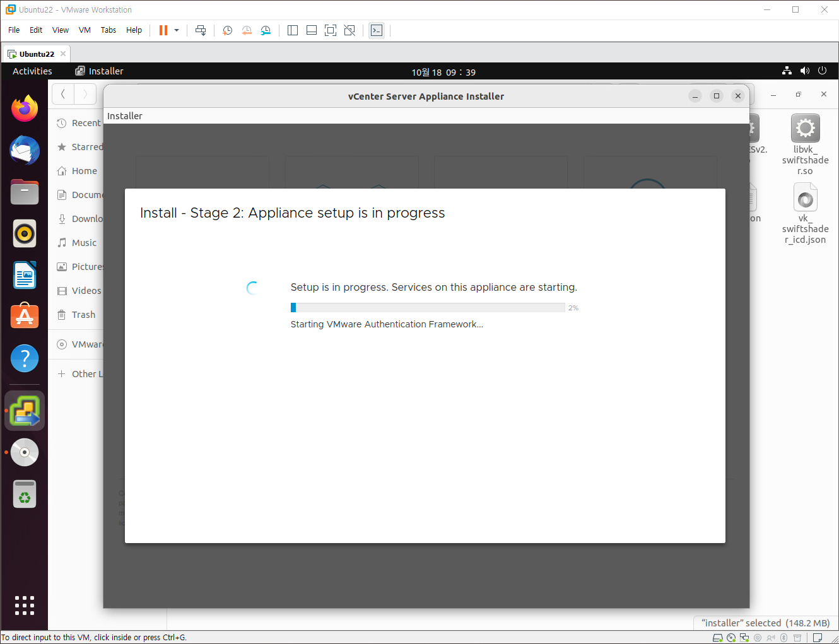839x644 pixels.
Task: Open the Help question-mark icon in dock
Action: (25, 358)
